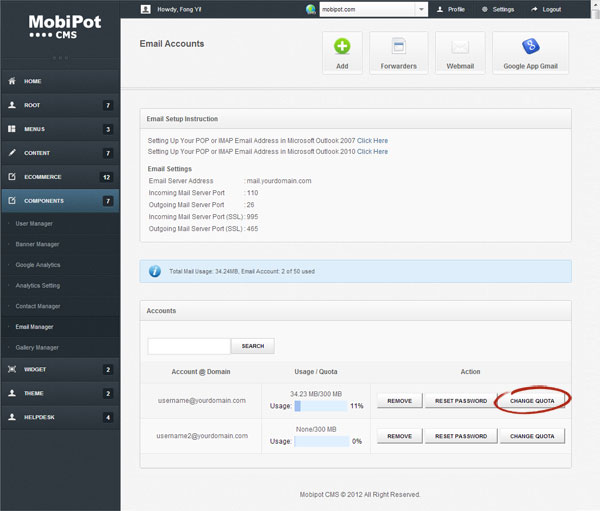Click the mail.yourdomain.com server address

tap(279, 181)
